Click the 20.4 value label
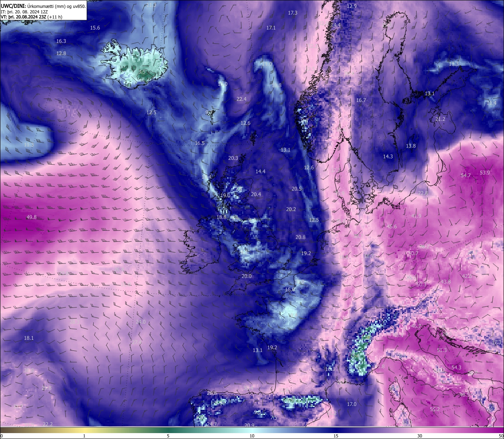504x439 pixels. click(256, 194)
